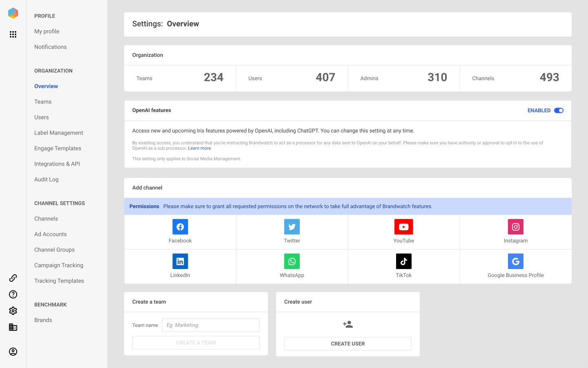Click the ENABLED status label

539,110
